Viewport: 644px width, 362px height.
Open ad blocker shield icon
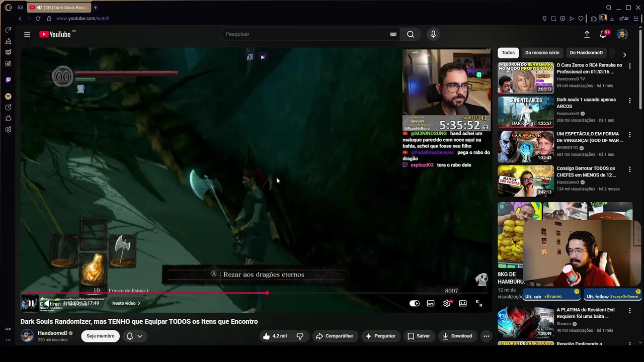562,19
